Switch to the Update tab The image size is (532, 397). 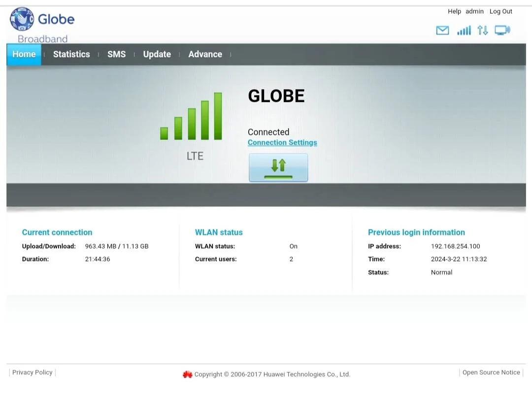157,54
